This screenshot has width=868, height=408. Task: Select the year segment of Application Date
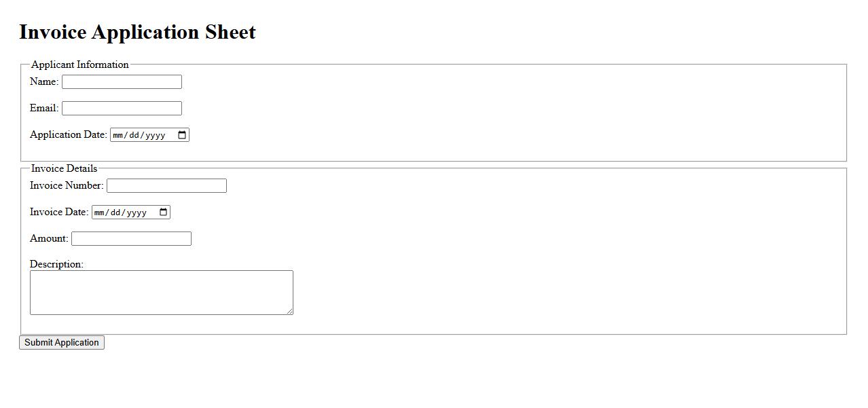156,135
